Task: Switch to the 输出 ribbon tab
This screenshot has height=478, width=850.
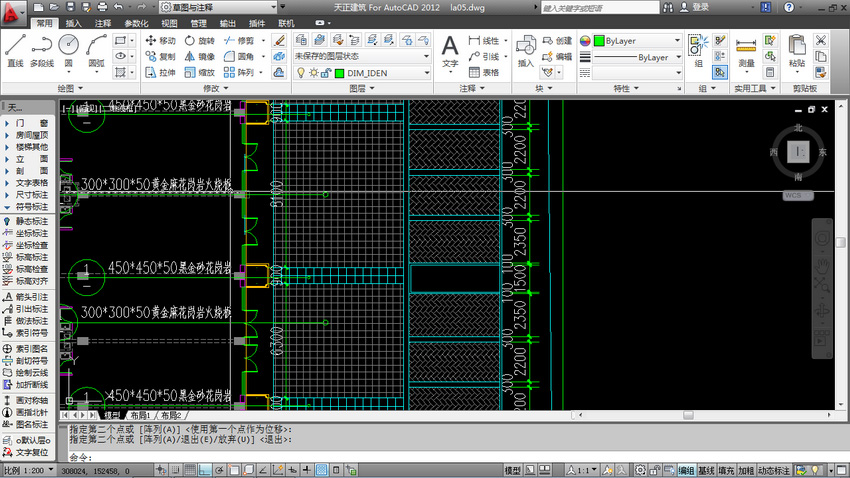Action: (x=227, y=23)
